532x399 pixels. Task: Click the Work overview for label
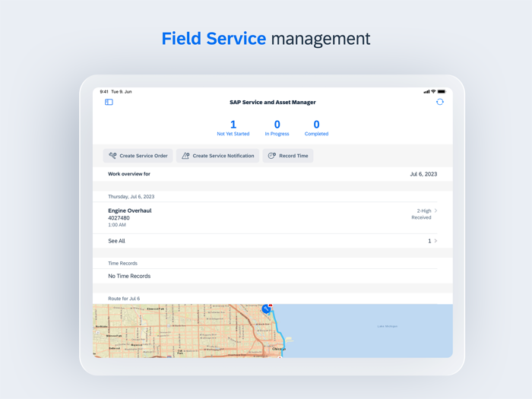(129, 174)
